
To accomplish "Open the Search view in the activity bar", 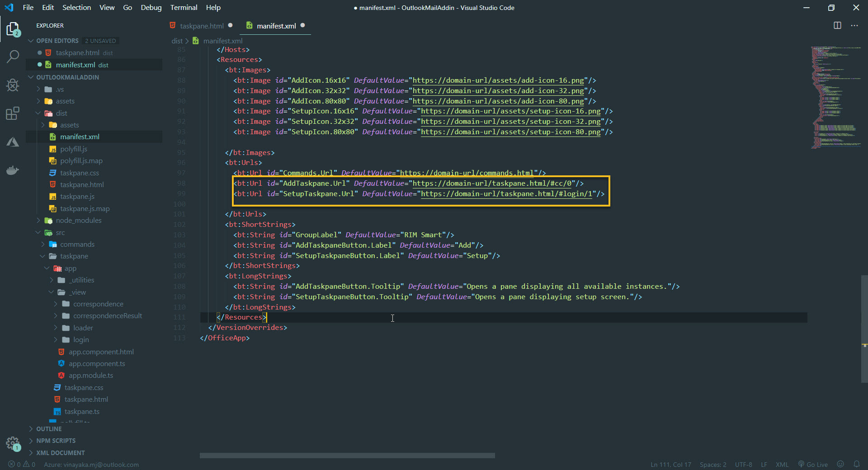I will tap(13, 56).
